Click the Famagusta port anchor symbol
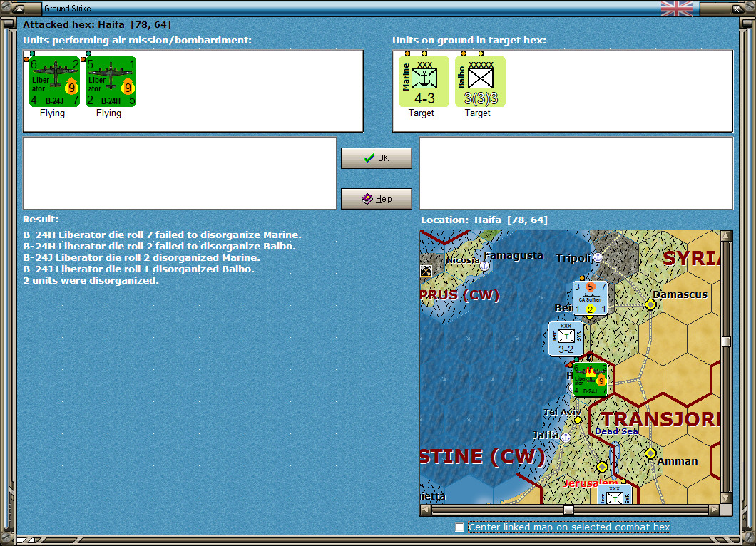Image resolution: width=756 pixels, height=546 pixels. click(x=485, y=266)
